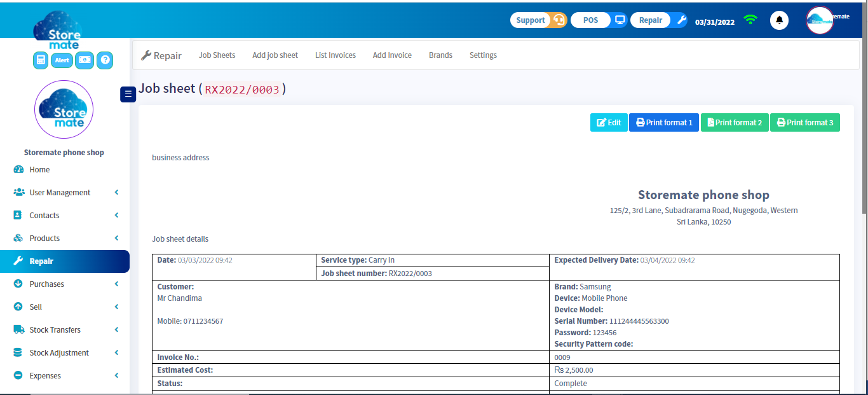Click the round Storemate business logo
This screenshot has width=868, height=395.
click(64, 109)
